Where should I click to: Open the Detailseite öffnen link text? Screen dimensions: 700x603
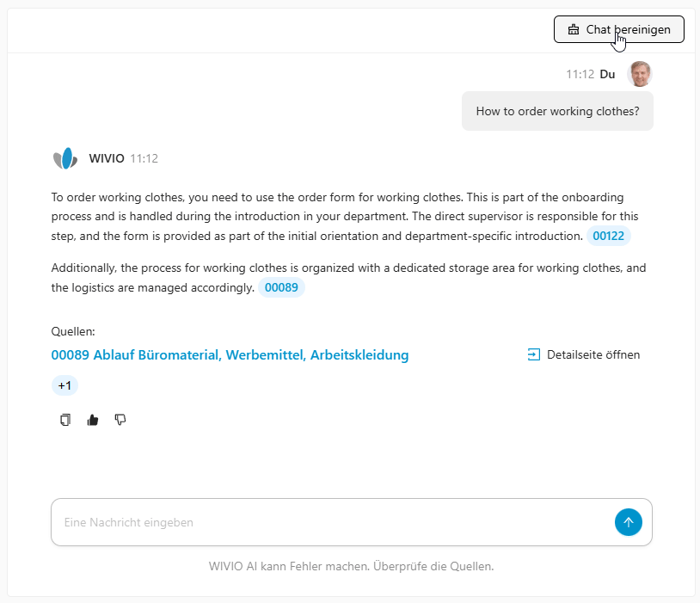click(x=593, y=354)
